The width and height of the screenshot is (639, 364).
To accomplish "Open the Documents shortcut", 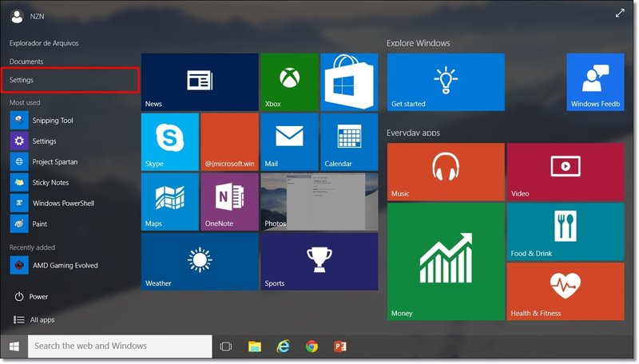I will point(26,61).
